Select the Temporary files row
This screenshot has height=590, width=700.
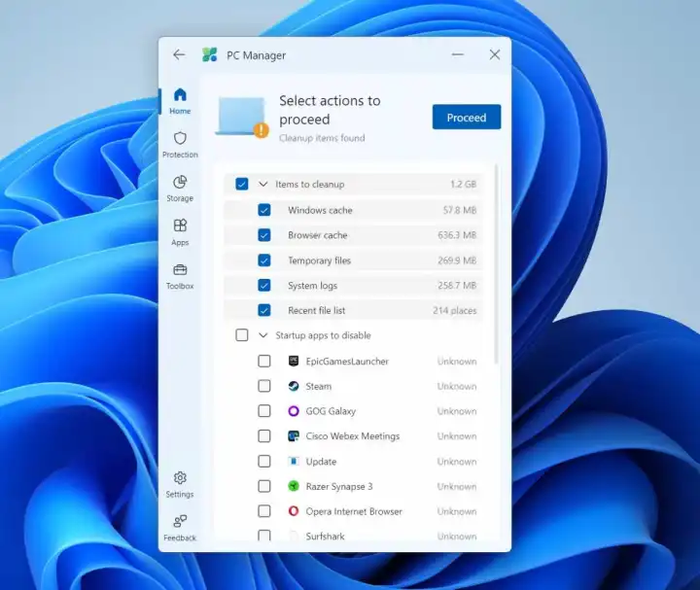pos(319,260)
